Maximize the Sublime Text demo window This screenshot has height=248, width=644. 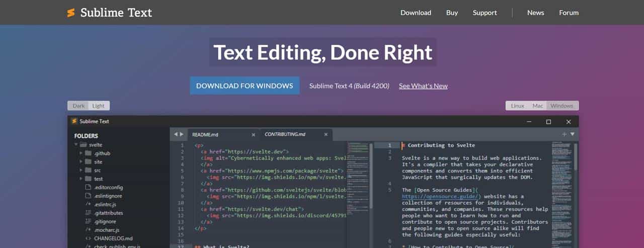548,121
